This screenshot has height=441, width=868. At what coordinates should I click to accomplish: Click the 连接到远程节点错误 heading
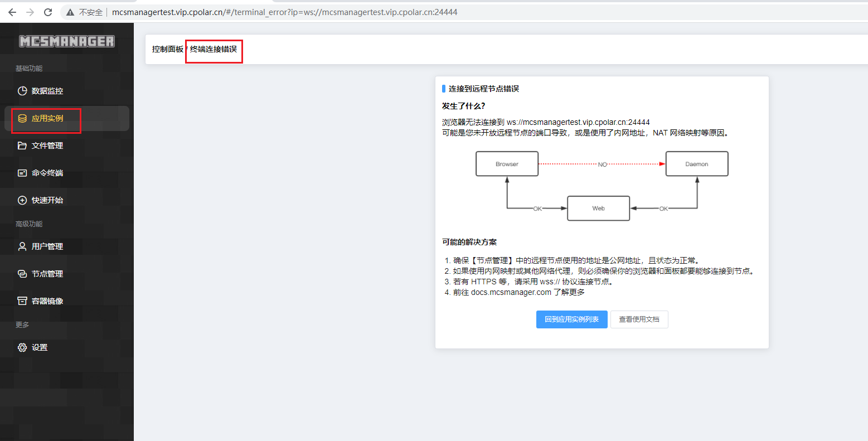[484, 89]
